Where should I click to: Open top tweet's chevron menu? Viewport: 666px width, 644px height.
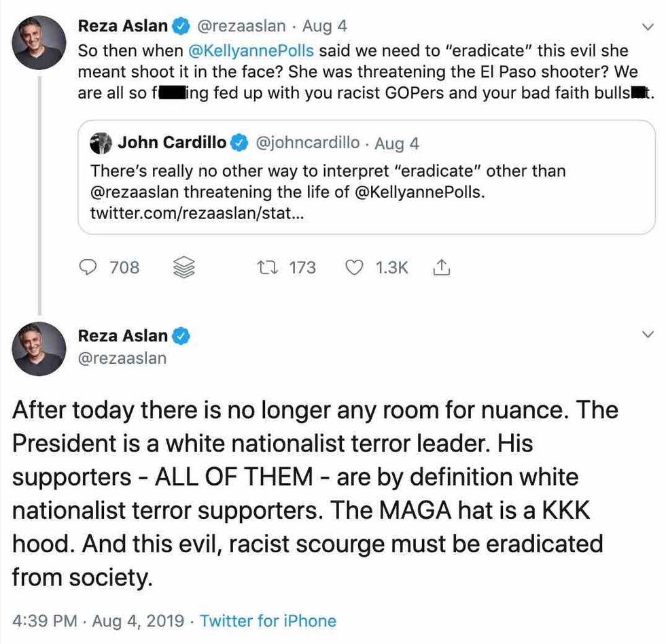[x=646, y=27]
